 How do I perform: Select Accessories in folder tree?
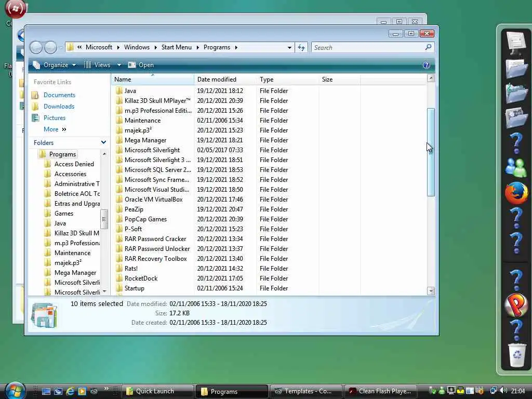coord(70,174)
